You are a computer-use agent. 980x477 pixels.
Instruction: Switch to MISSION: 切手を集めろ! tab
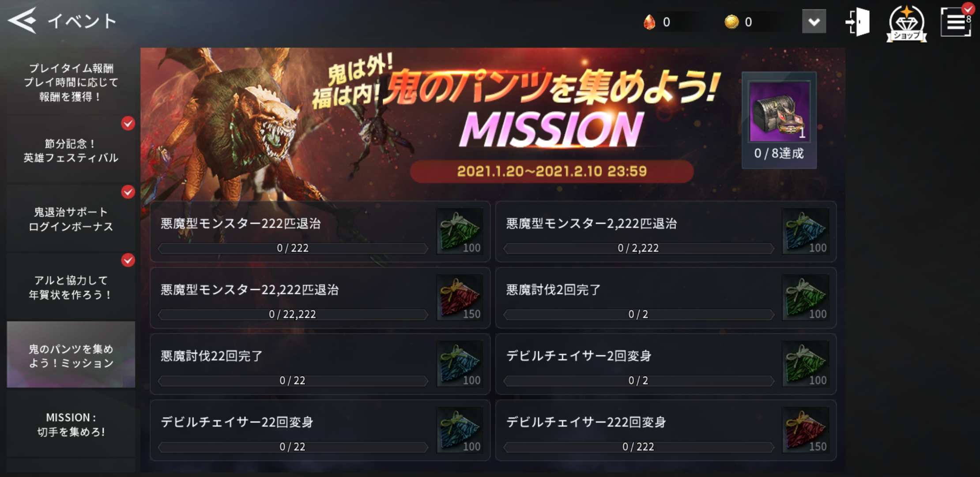coord(71,424)
